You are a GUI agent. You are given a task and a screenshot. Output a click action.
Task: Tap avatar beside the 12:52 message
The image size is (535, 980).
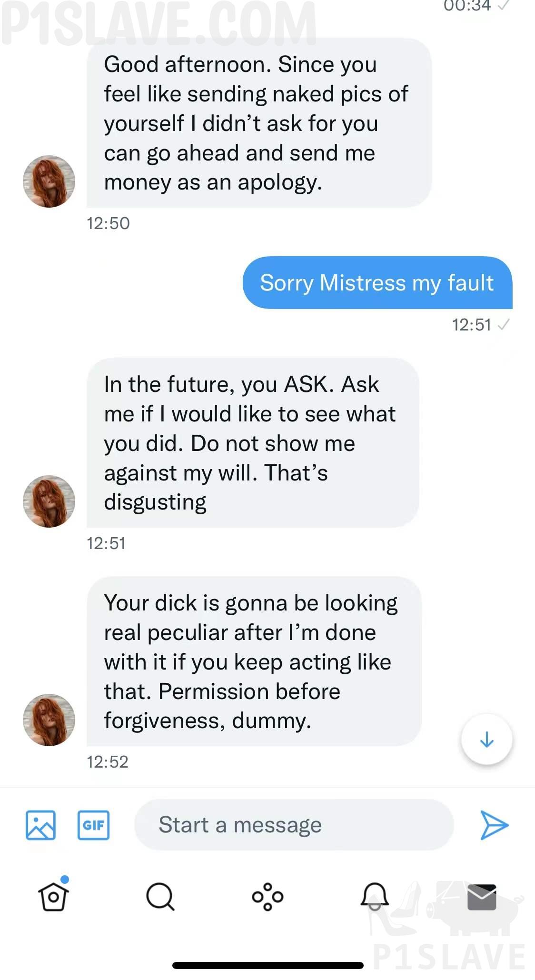49,720
